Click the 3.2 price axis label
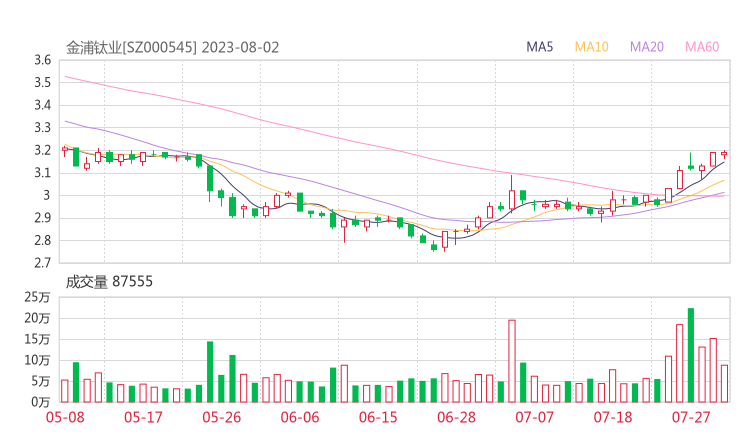Viewport: 740px width, 440px height. pos(42,150)
